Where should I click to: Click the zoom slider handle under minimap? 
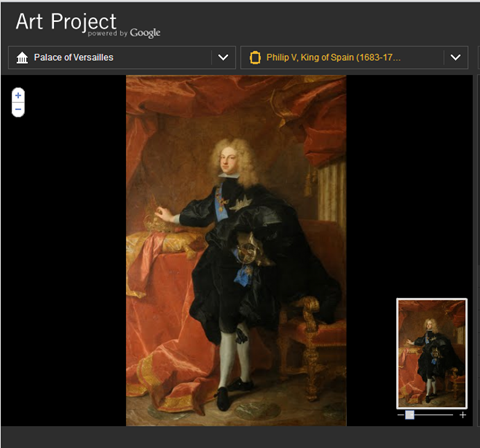[409, 415]
